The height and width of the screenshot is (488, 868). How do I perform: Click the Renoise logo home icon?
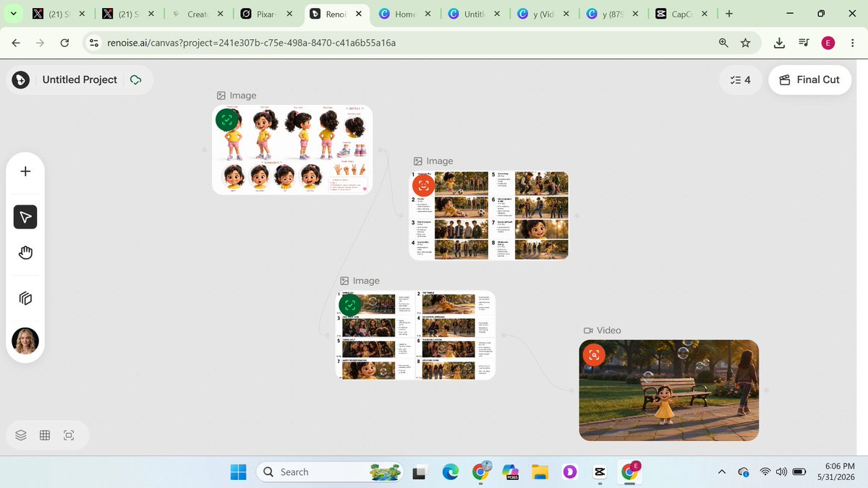(x=20, y=80)
